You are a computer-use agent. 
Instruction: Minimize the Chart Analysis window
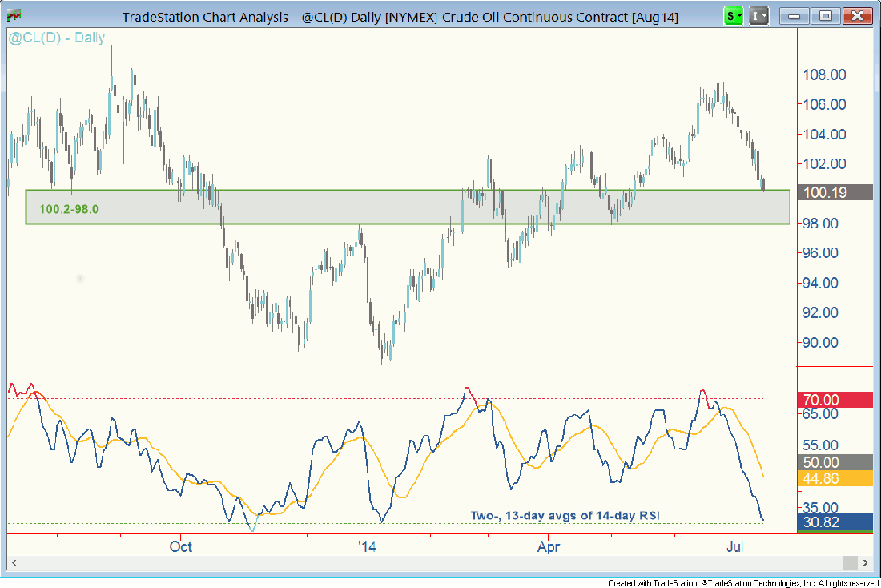[x=796, y=15]
